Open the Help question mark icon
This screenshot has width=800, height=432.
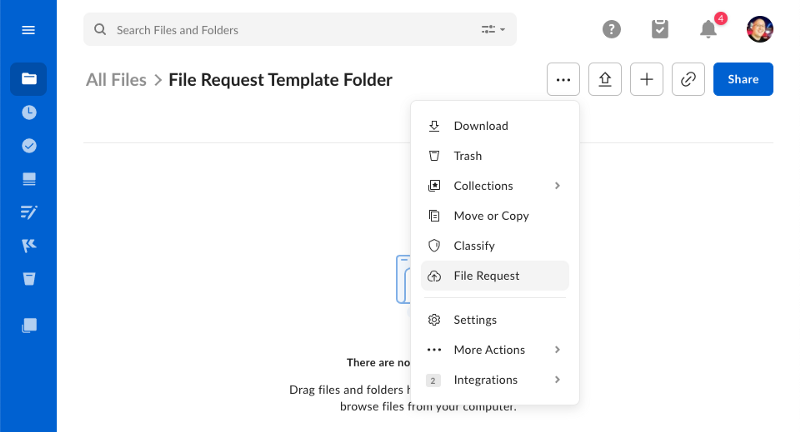click(x=611, y=29)
